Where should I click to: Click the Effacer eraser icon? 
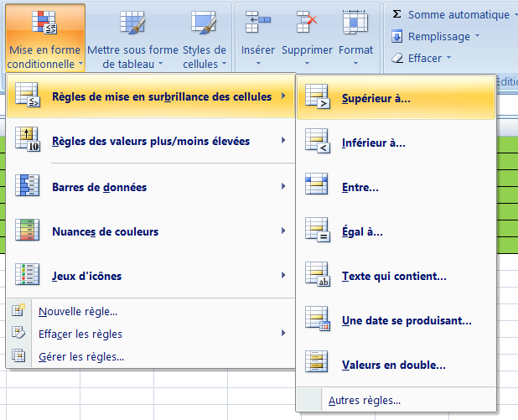tap(397, 58)
